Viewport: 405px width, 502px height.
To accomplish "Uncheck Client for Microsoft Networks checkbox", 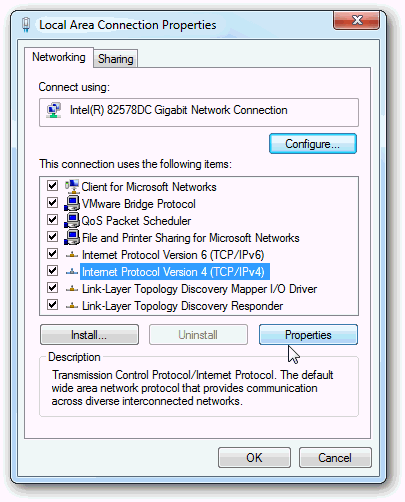I will (x=52, y=185).
